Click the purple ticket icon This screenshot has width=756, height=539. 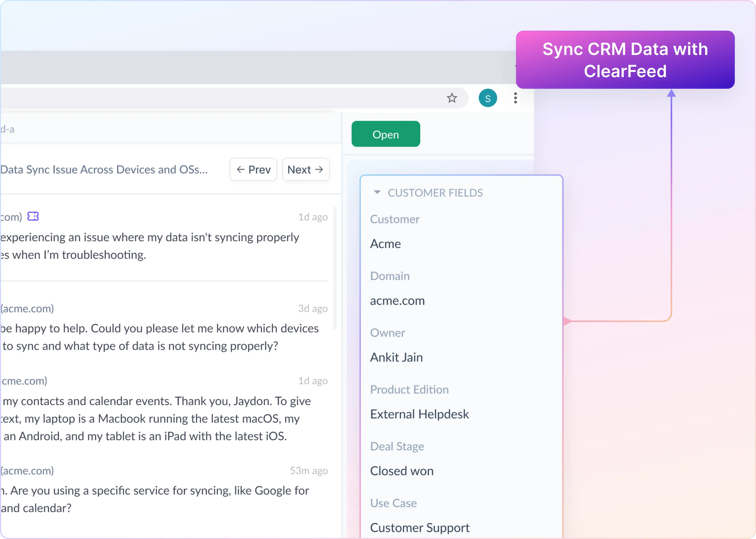coord(33,216)
